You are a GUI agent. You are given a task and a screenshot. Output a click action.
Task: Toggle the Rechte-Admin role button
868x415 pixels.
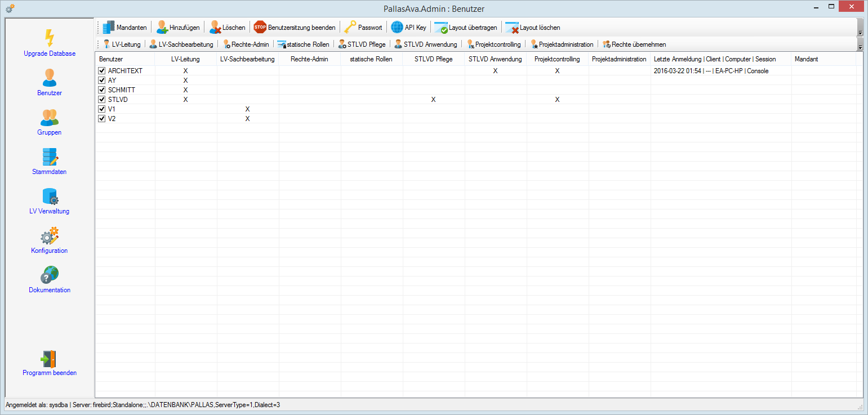(x=246, y=44)
